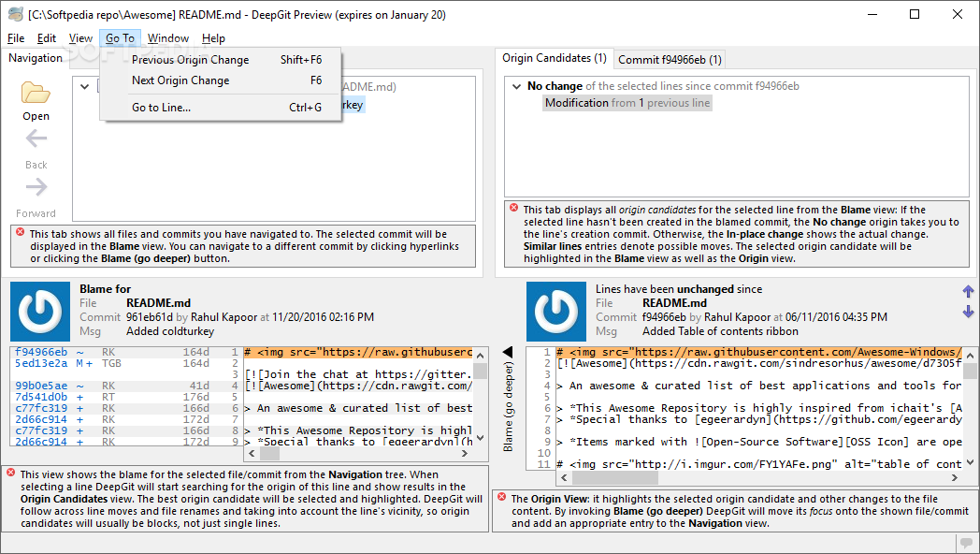The width and height of the screenshot is (980, 554).
Task: Click the Back arrow icon
Action: click(x=36, y=138)
